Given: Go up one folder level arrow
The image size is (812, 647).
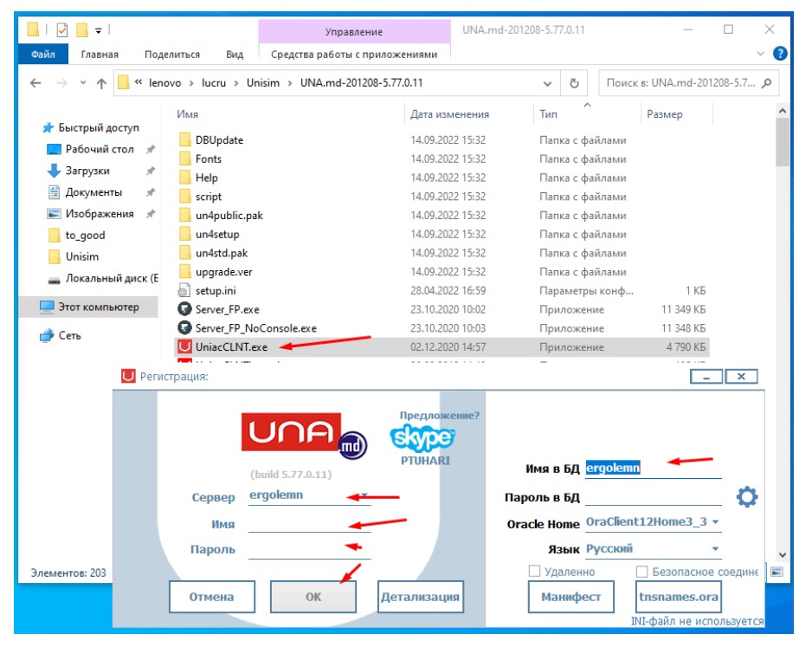Looking at the screenshot, I should point(101,83).
